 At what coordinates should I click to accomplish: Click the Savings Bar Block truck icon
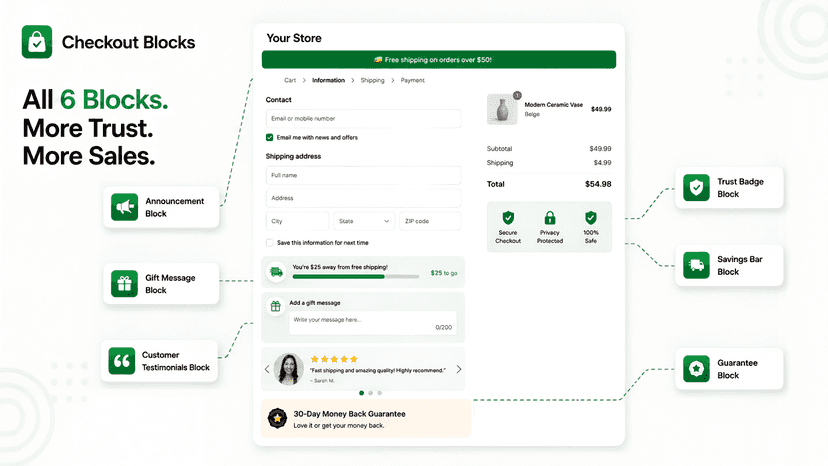(696, 265)
